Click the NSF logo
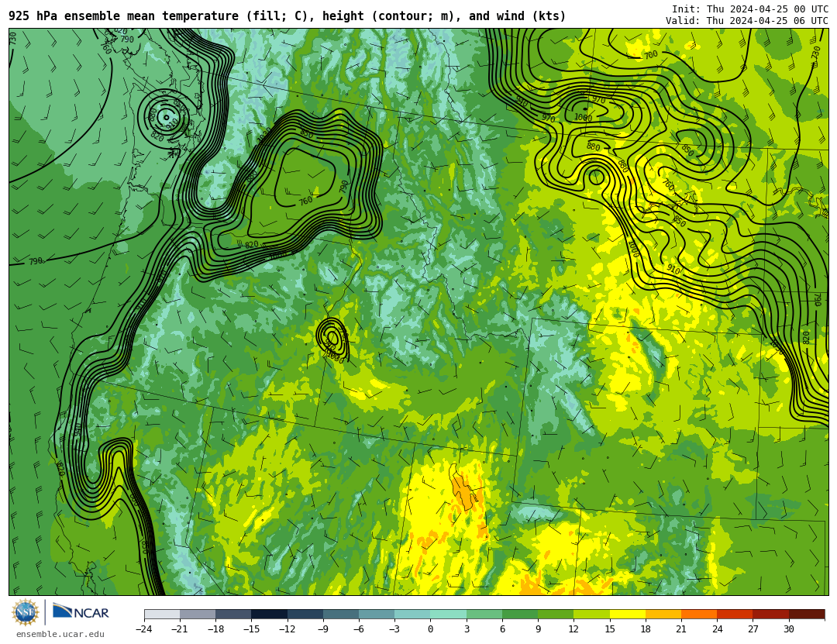The image size is (837, 644). point(25,612)
